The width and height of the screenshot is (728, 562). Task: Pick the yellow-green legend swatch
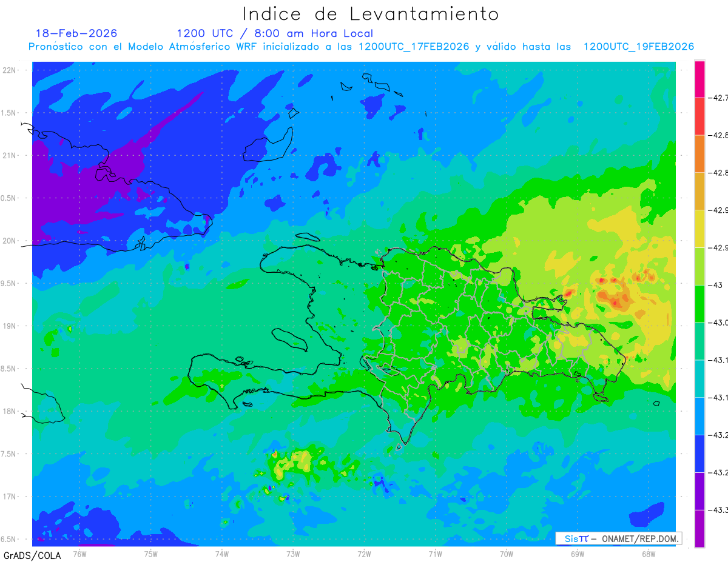click(x=699, y=266)
